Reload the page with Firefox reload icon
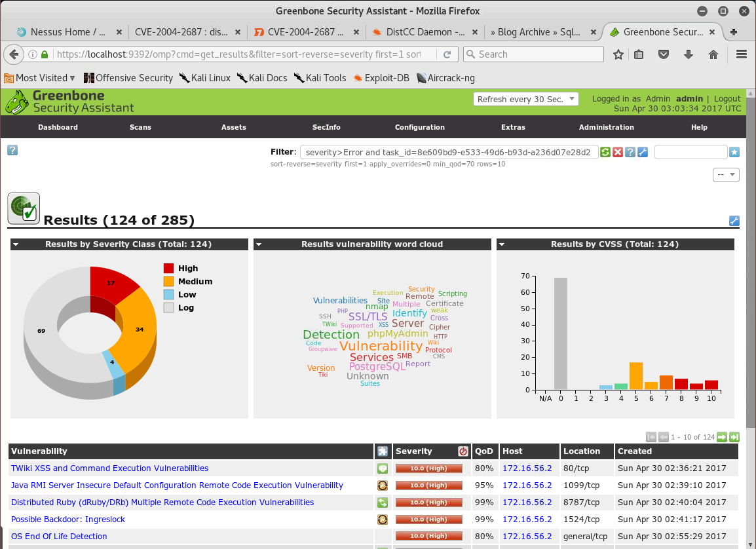Viewport: 756px width, 549px height. (447, 54)
